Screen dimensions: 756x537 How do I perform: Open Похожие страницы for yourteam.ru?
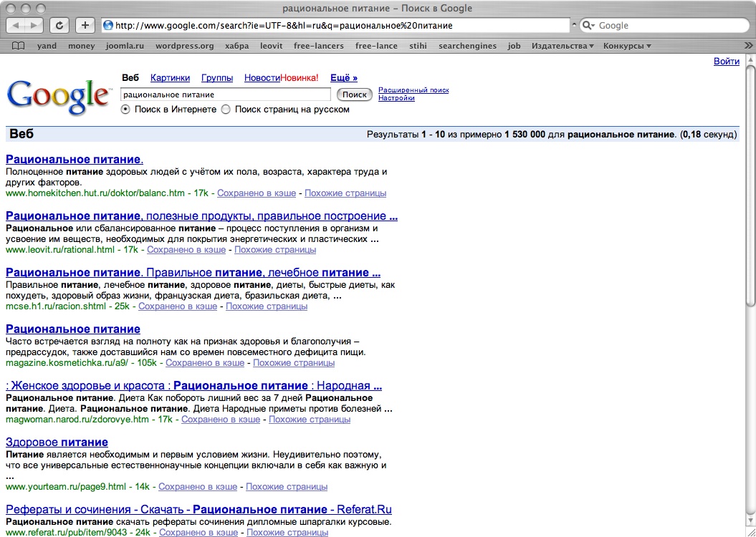pyautogui.click(x=287, y=487)
